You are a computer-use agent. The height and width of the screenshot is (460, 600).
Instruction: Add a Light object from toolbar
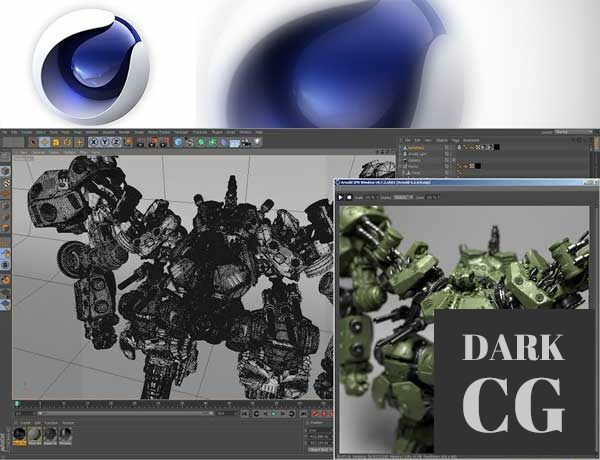258,142
